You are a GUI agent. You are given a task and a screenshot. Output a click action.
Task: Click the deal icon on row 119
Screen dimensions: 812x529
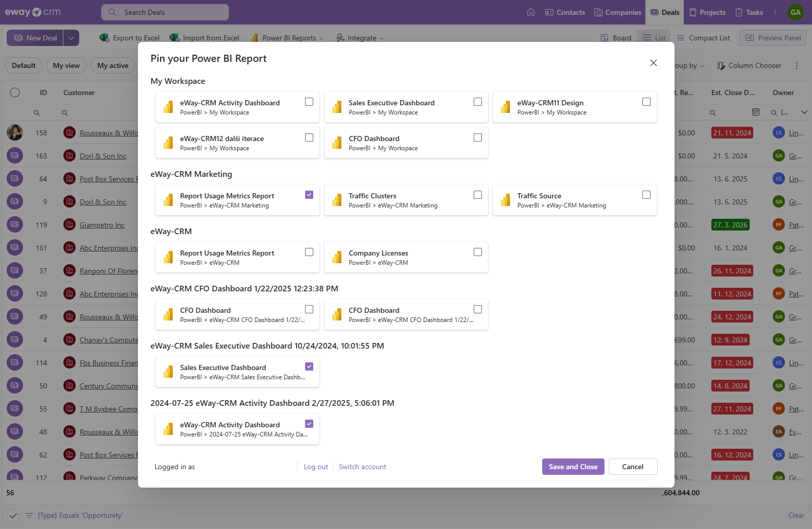15,224
